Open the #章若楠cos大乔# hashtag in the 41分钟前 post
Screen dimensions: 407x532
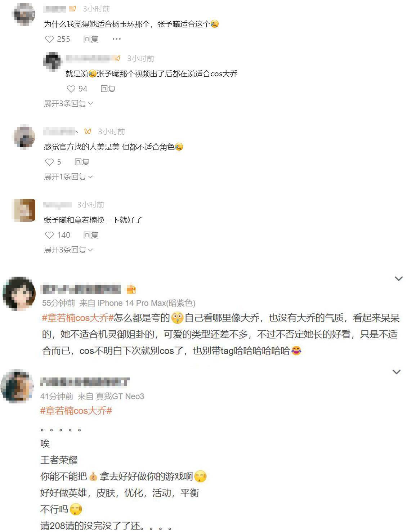76,411
